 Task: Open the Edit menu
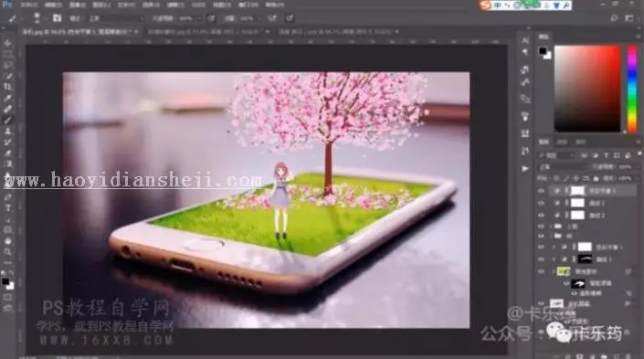[x=53, y=5]
